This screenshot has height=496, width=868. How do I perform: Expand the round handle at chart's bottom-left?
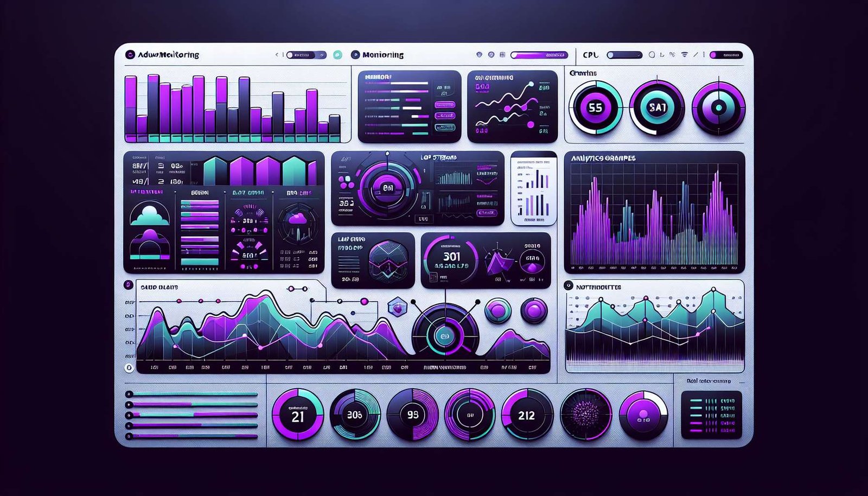pyautogui.click(x=129, y=368)
